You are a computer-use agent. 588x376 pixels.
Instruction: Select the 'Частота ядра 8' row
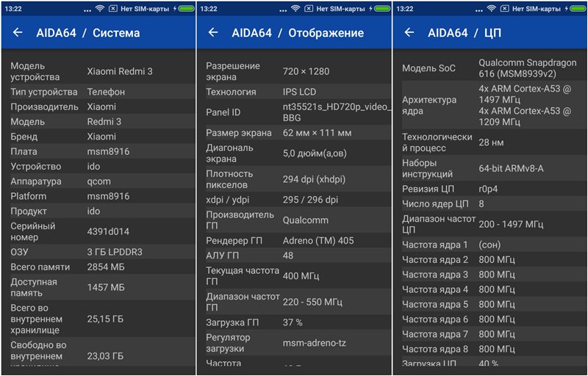pyautogui.click(x=493, y=349)
